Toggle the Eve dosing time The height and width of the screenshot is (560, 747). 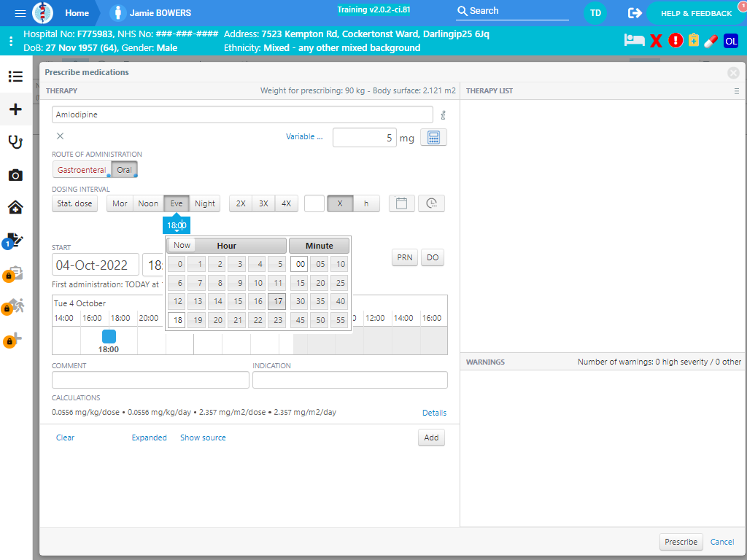[x=177, y=203]
